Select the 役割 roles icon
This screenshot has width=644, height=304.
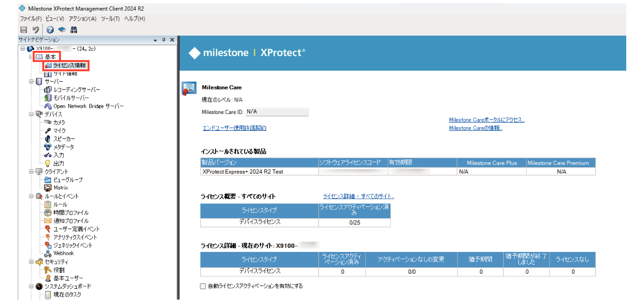pos(48,270)
